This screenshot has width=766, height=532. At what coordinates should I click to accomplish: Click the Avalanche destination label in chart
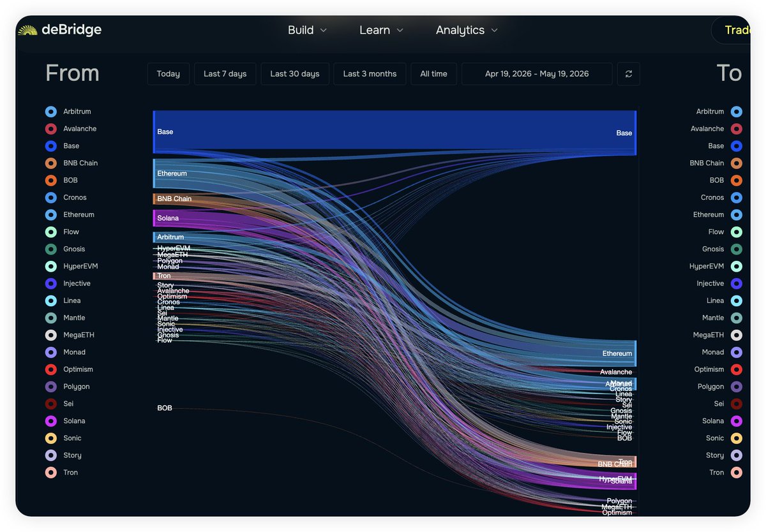click(x=616, y=372)
